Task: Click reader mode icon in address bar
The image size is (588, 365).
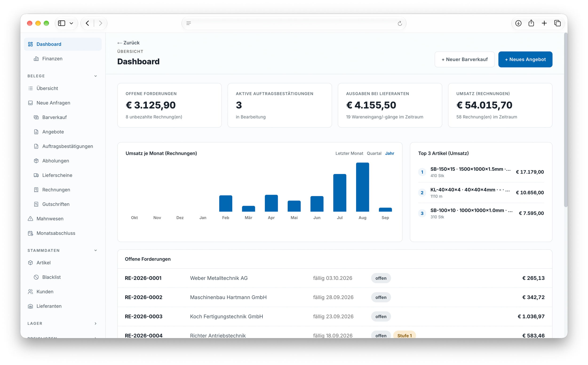Action: [189, 23]
